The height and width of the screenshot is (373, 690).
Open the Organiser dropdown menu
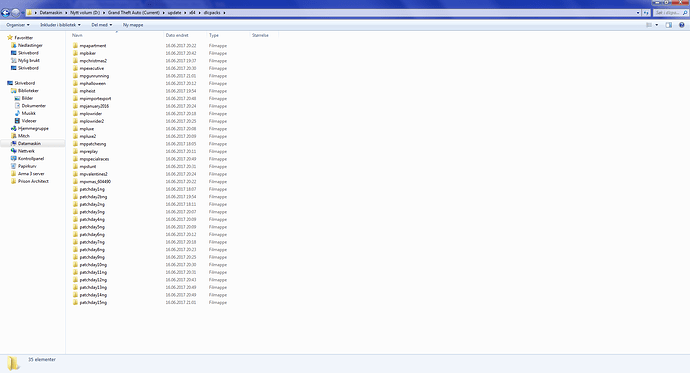18,25
